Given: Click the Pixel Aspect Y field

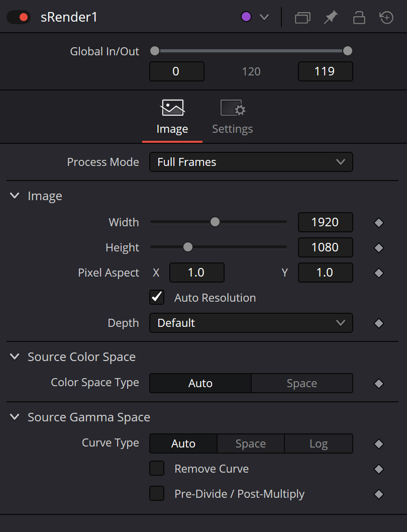Looking at the screenshot, I should [x=325, y=273].
